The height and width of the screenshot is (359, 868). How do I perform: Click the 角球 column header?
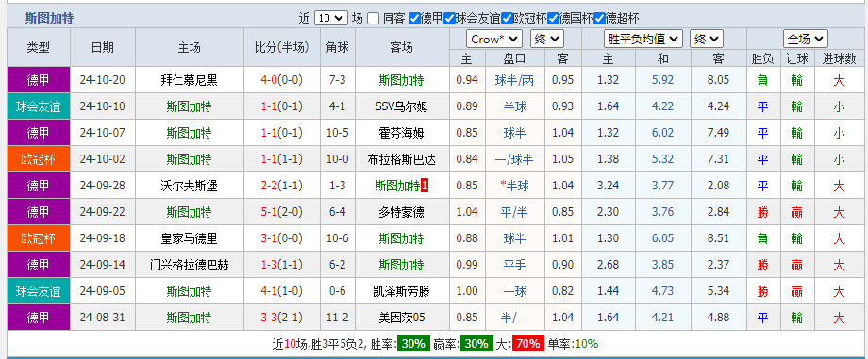point(337,47)
